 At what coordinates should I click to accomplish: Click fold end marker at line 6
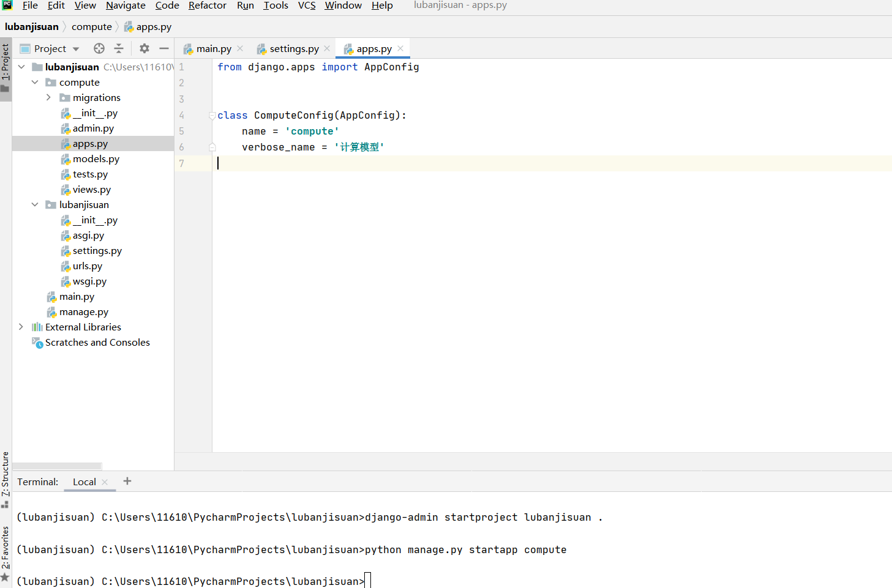coord(212,147)
